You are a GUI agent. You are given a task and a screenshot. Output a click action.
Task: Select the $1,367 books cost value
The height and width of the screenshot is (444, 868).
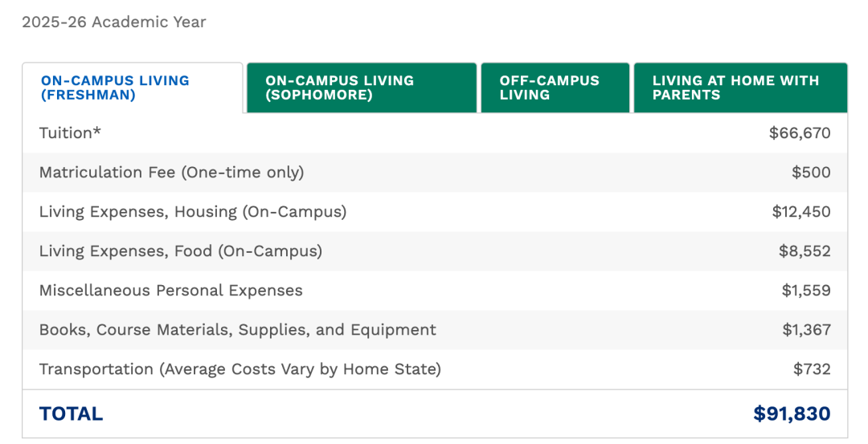[806, 330]
